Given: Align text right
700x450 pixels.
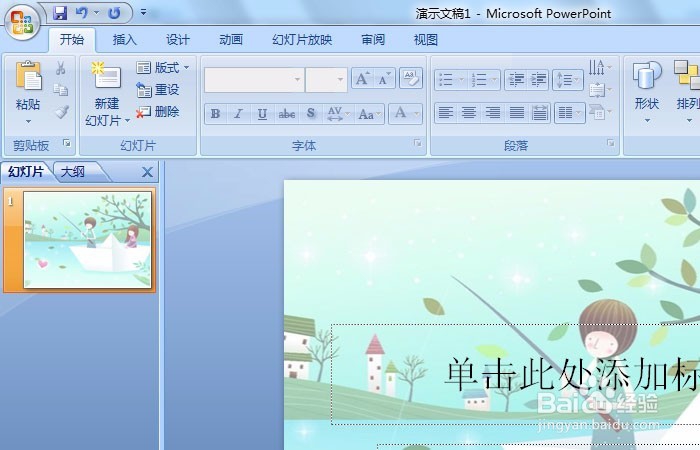Looking at the screenshot, I should tap(493, 113).
